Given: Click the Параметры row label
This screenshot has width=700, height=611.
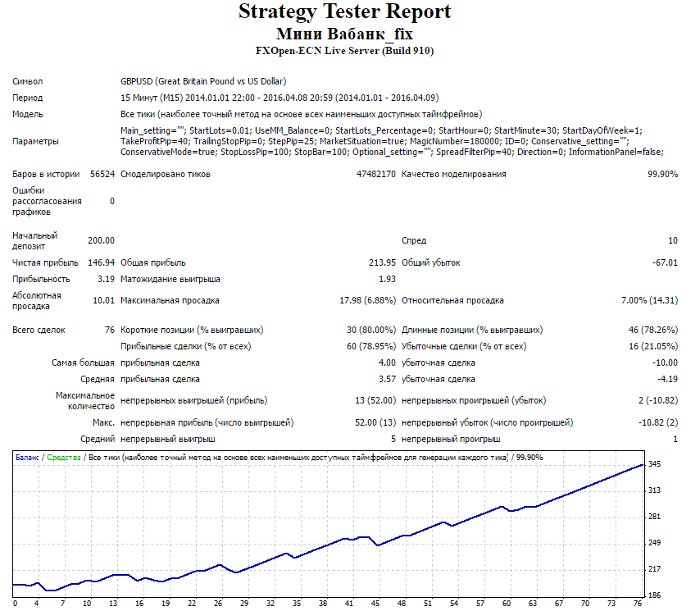Looking at the screenshot, I should click(x=35, y=141).
